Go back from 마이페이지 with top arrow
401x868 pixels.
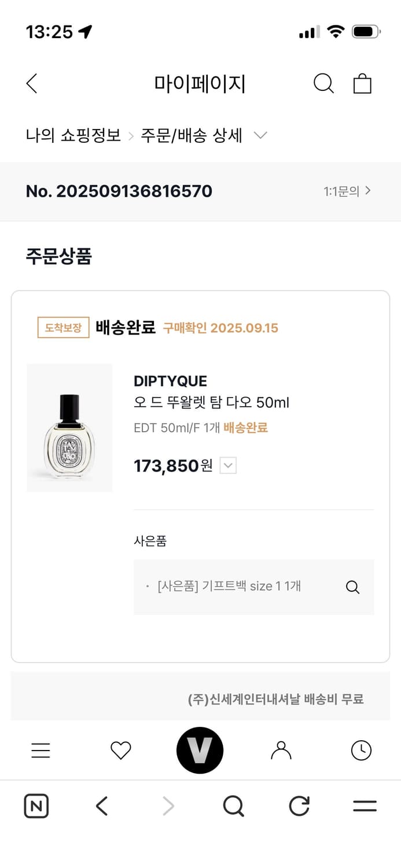31,83
